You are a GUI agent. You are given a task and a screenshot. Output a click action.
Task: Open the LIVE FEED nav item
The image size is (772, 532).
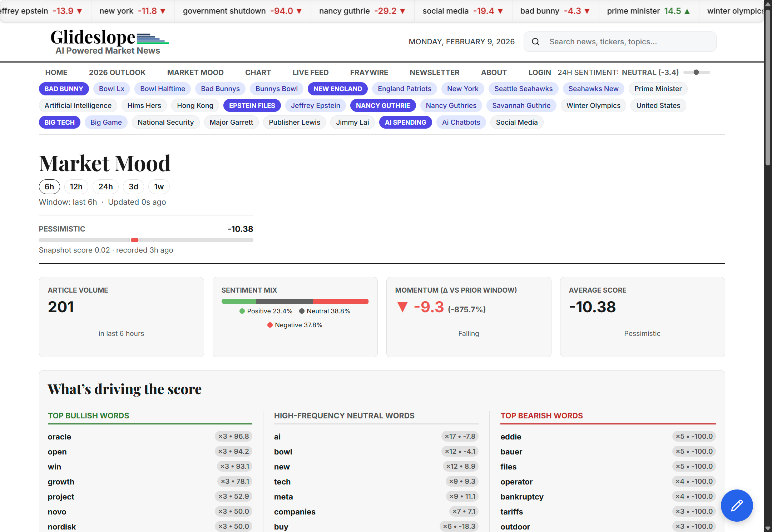[x=310, y=73]
